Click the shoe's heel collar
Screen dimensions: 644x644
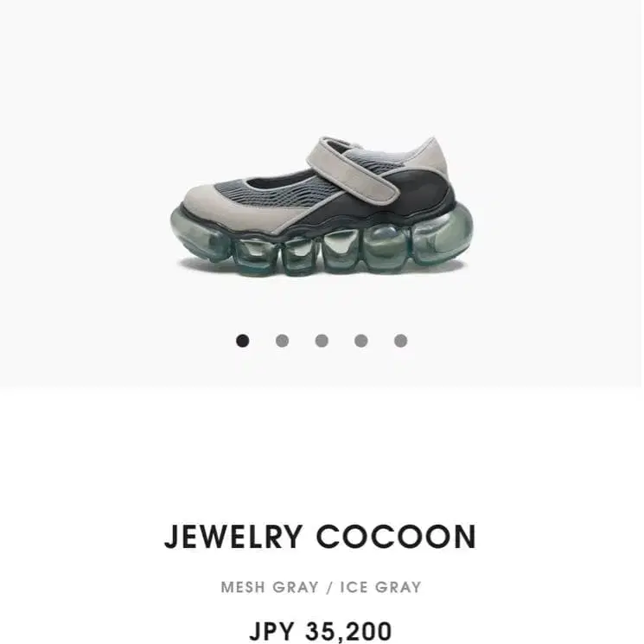coord(430,158)
